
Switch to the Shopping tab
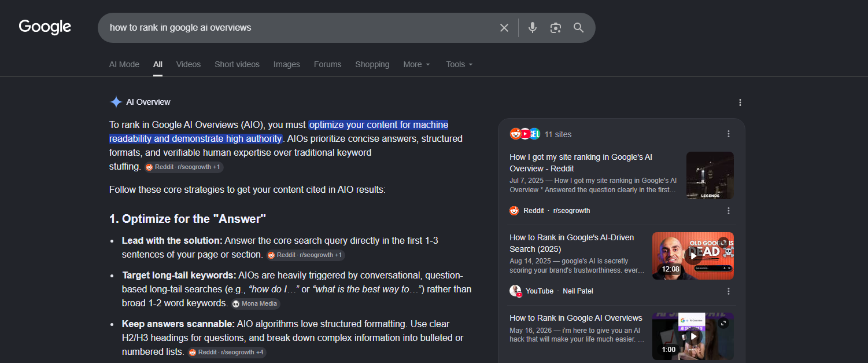pyautogui.click(x=372, y=64)
